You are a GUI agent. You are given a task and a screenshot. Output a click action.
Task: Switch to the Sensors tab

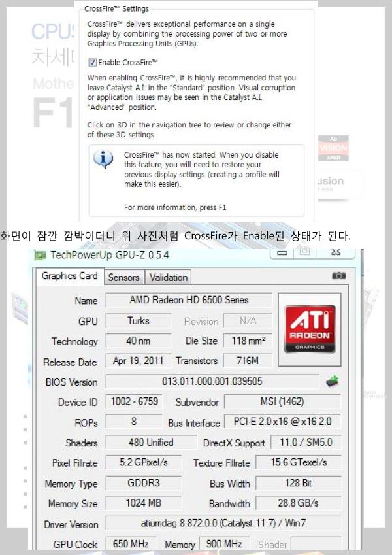(x=124, y=277)
